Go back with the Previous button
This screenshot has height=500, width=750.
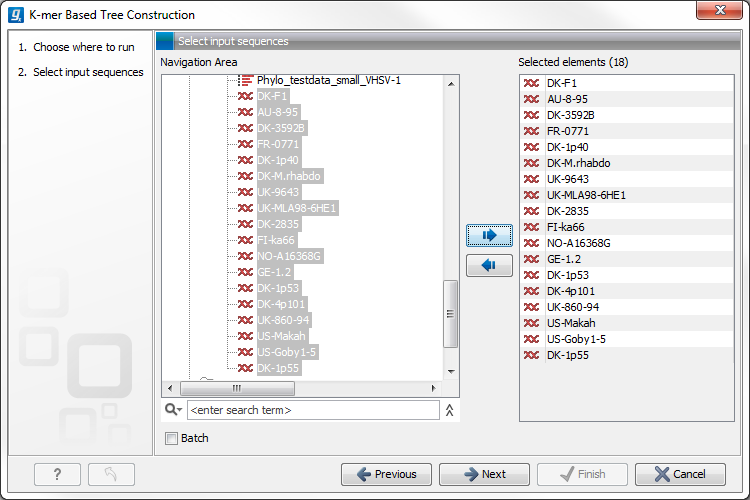(386, 474)
